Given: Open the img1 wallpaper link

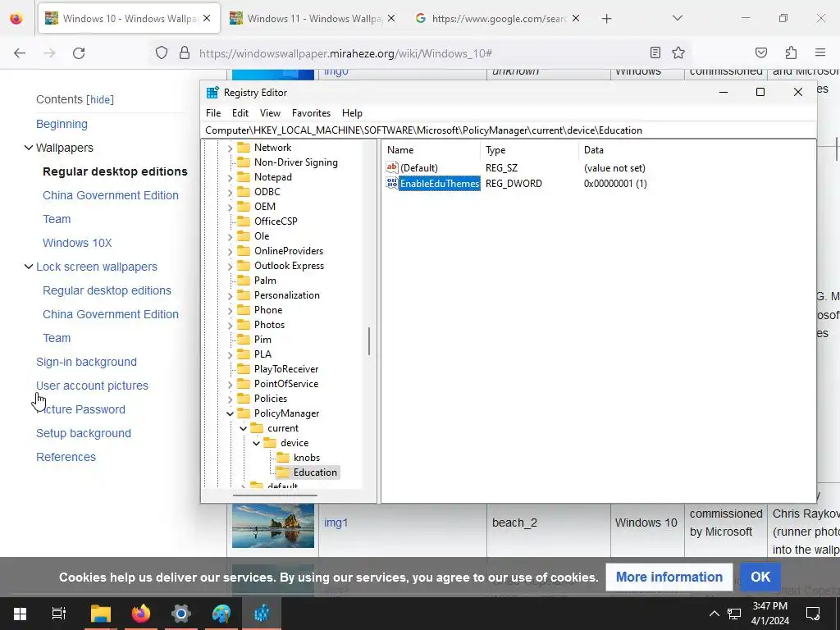Looking at the screenshot, I should point(336,523).
